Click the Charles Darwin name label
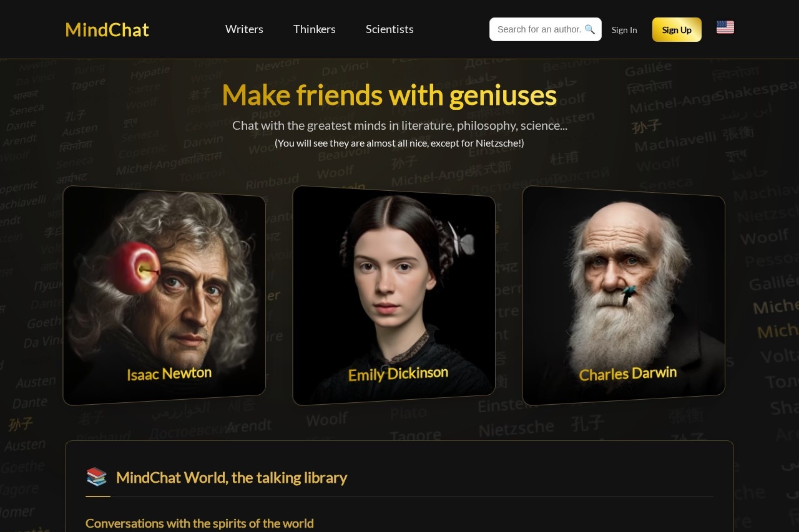Screen dimensions: 799x532 628,374
